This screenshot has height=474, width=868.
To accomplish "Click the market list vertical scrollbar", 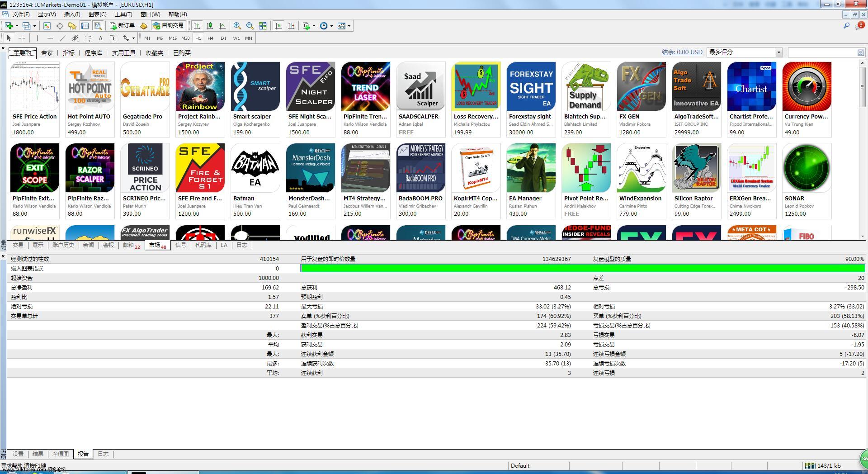I will coord(862,150).
